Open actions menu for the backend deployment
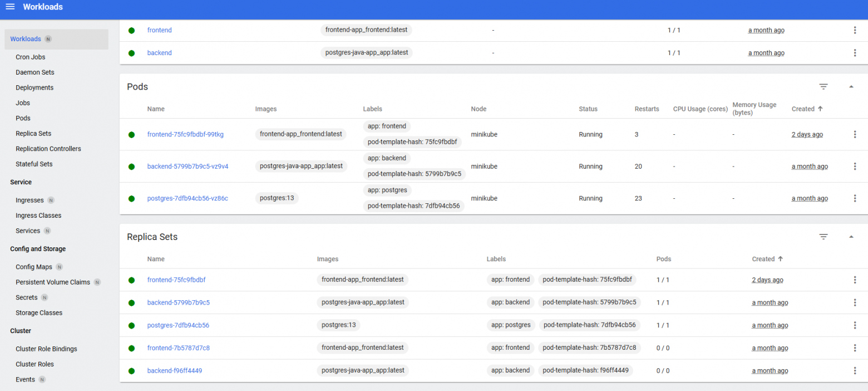The height and width of the screenshot is (391, 868). click(855, 52)
